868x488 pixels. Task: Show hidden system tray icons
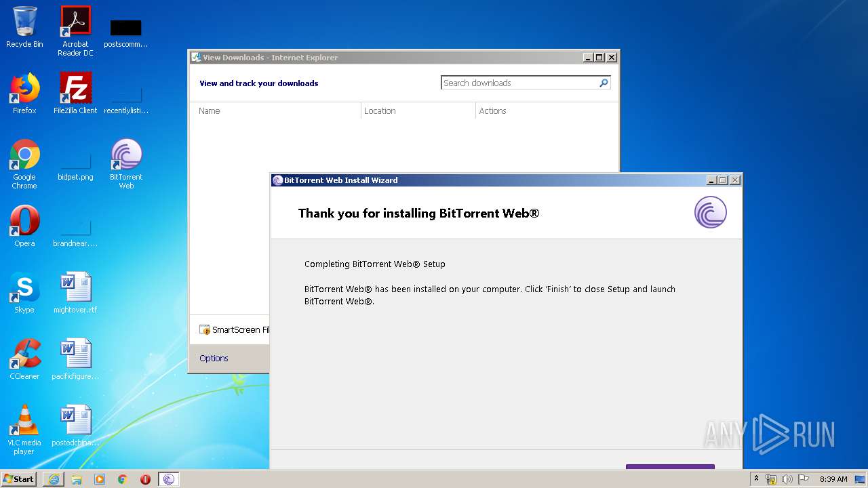click(756, 479)
